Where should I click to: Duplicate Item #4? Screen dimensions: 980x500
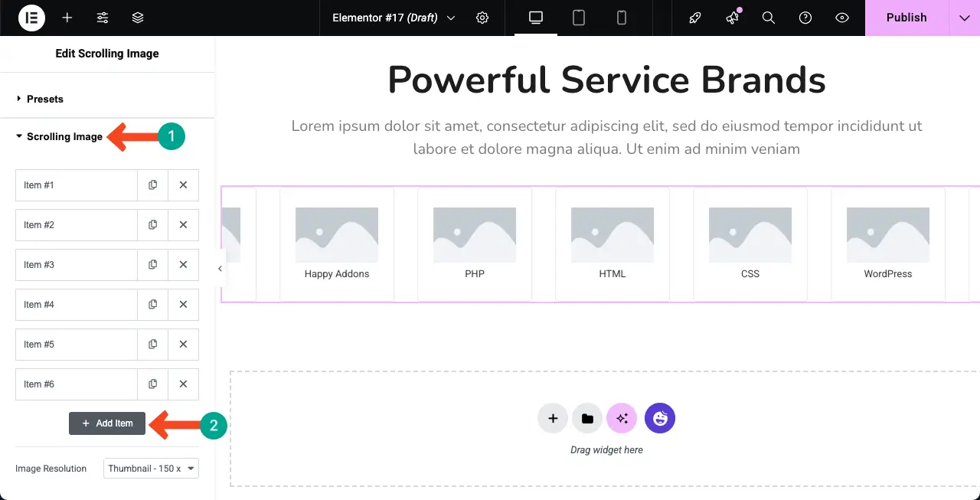[x=153, y=305]
